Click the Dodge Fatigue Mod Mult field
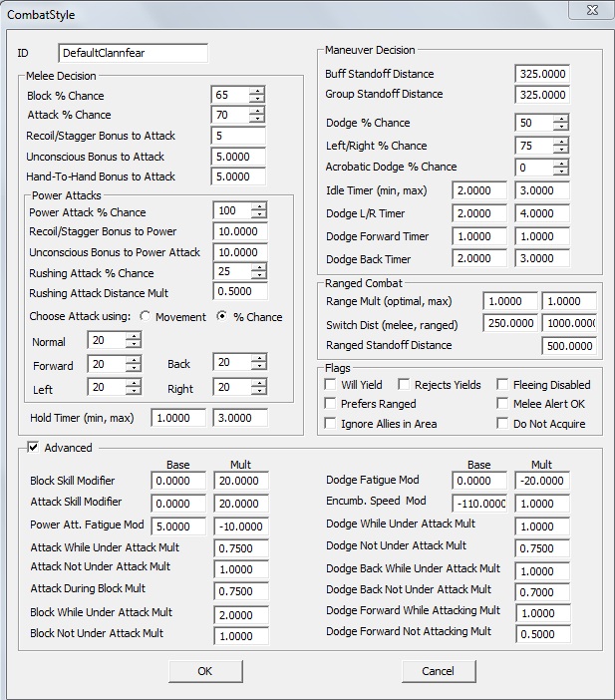This screenshot has height=700, width=615. coord(542,481)
